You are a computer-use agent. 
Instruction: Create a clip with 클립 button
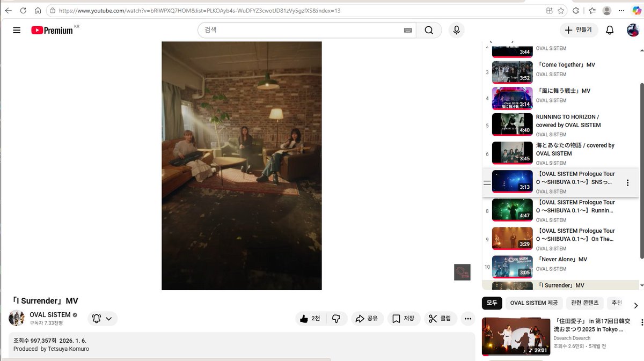coord(440,319)
